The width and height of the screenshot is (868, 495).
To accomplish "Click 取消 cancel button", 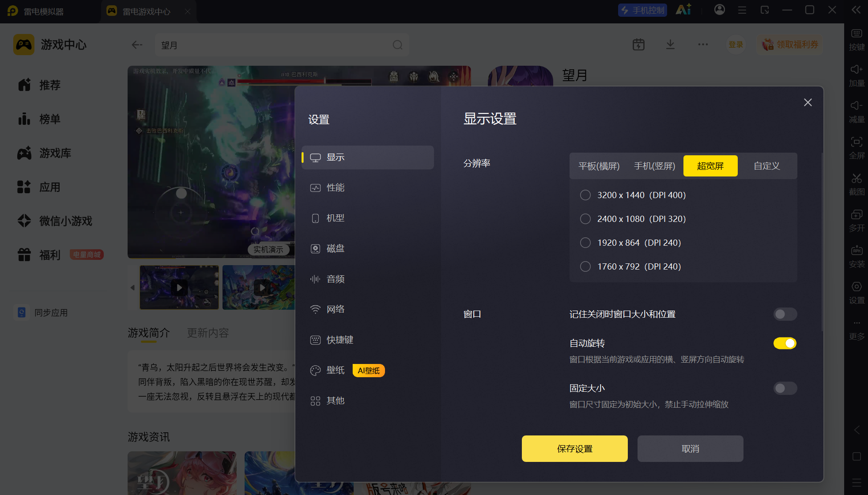I will pos(691,449).
